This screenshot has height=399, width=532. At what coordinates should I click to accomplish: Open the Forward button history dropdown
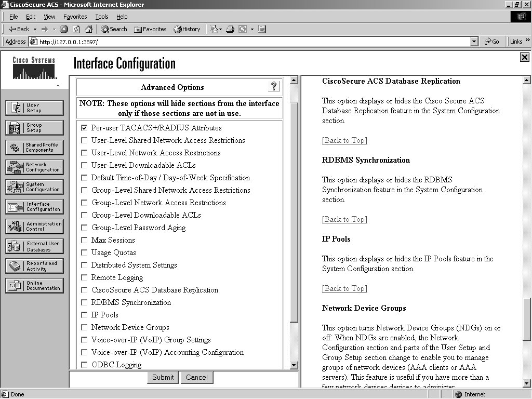54,29
